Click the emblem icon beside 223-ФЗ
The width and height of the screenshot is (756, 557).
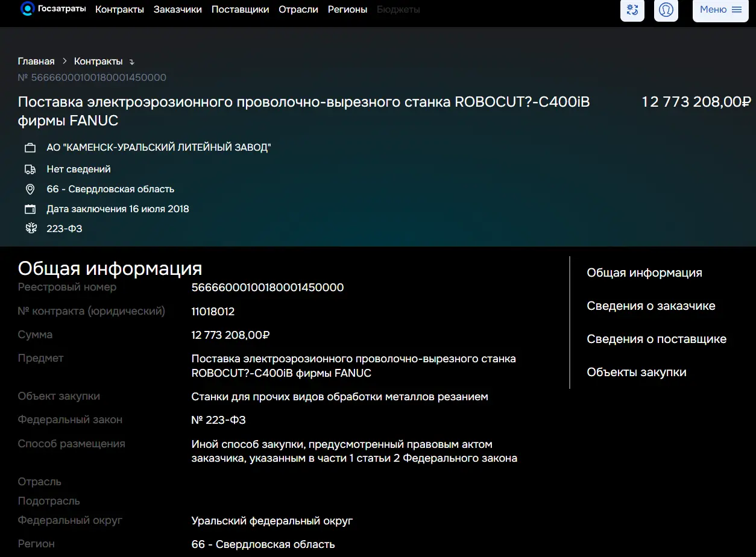tap(30, 228)
